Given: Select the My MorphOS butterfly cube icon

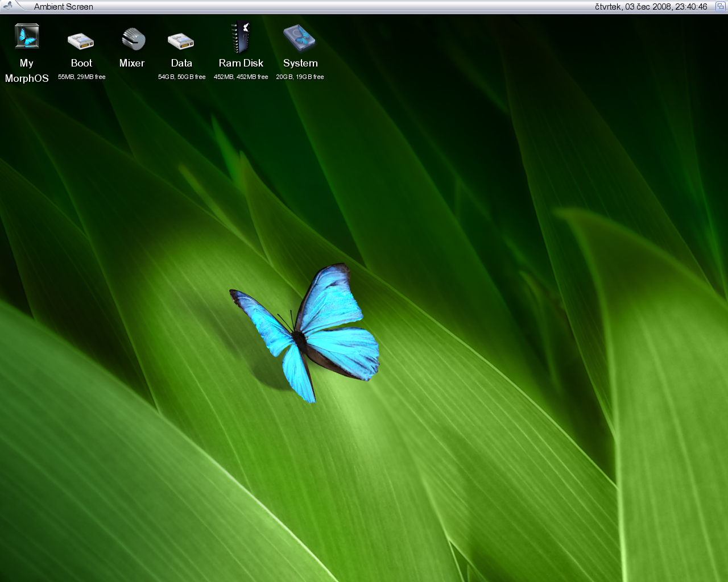Looking at the screenshot, I should (x=27, y=37).
